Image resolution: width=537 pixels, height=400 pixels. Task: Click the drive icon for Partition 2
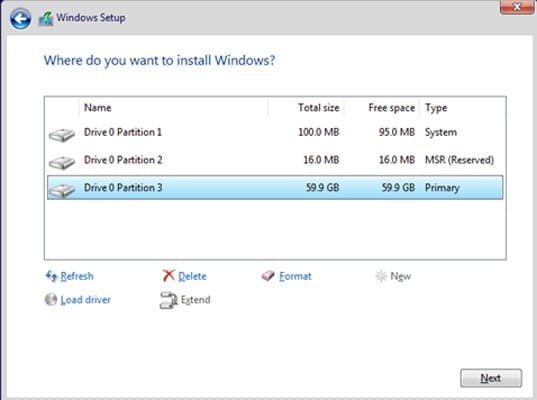(x=62, y=163)
